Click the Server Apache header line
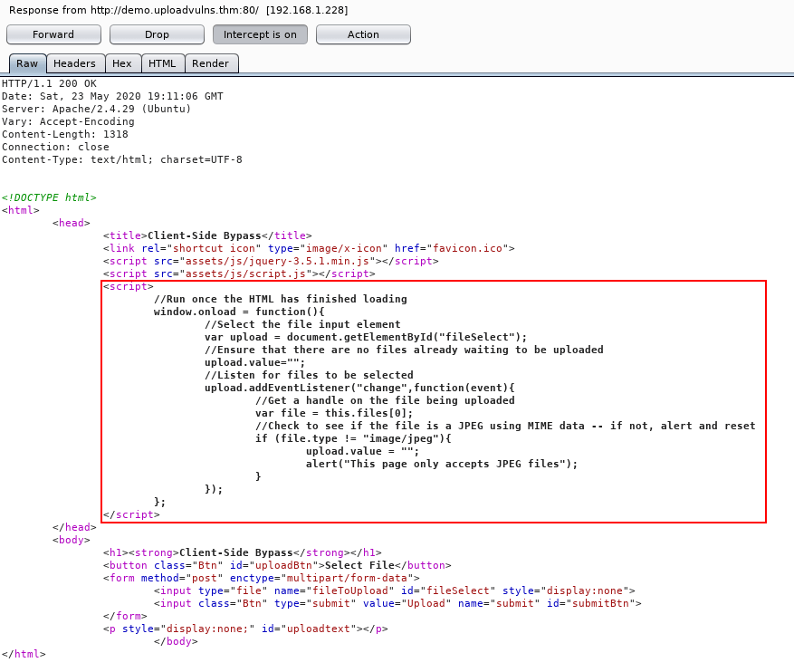The width and height of the screenshot is (794, 672). [96, 109]
